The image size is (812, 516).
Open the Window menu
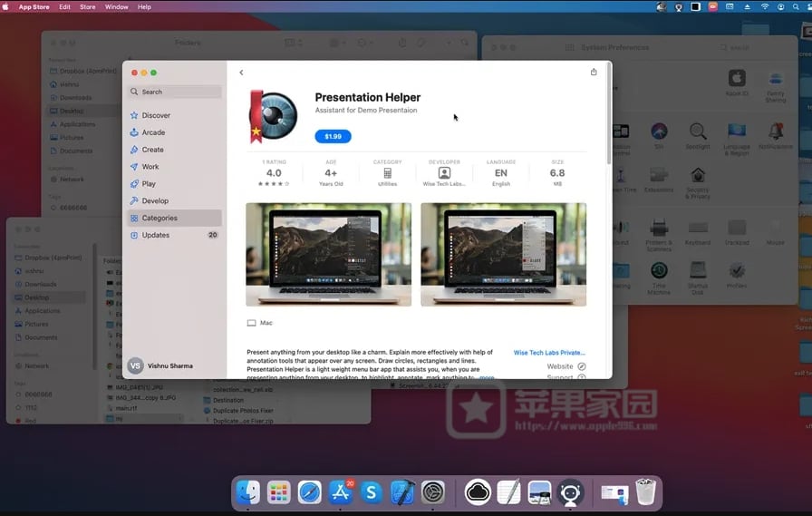coord(117,6)
